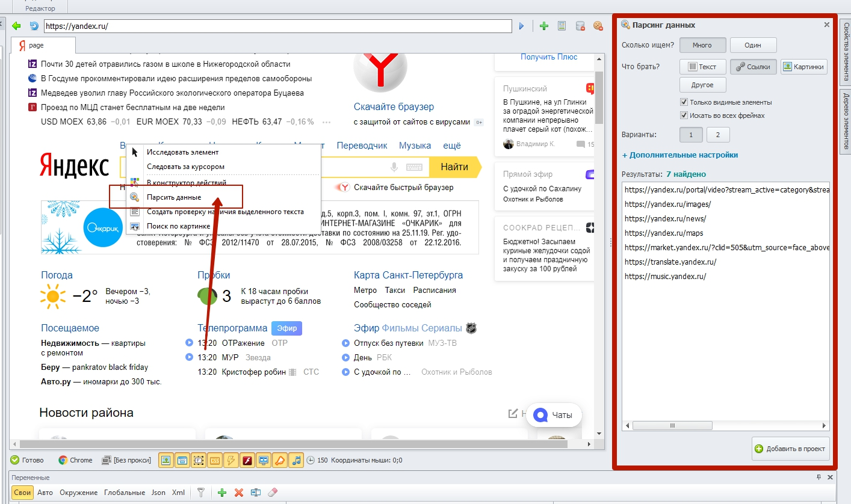Toggle the orange tag icon in status bar
The height and width of the screenshot is (504, 851).
(x=279, y=460)
